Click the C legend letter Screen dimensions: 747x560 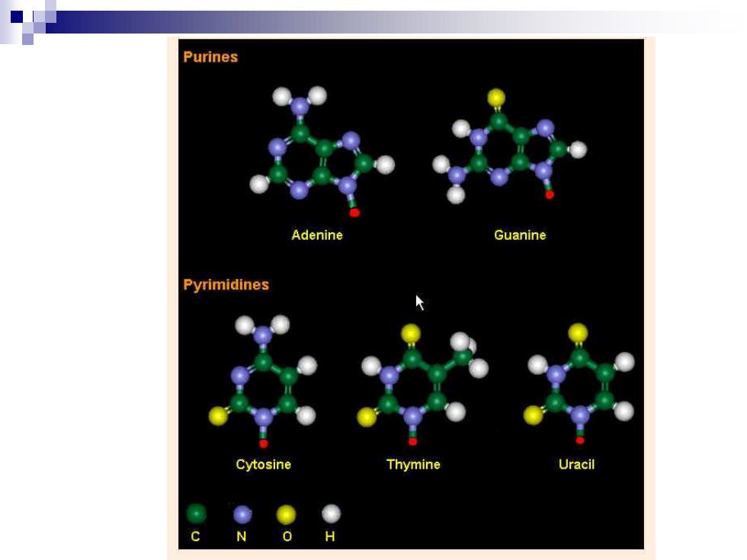coord(195,536)
